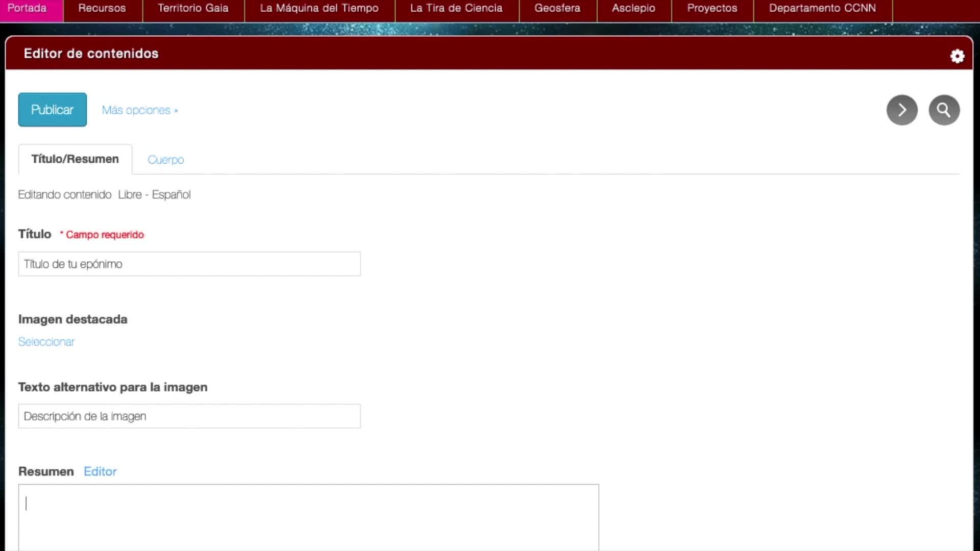Viewport: 980px width, 551px height.
Task: Open Departamento CCNN menu
Action: [822, 8]
